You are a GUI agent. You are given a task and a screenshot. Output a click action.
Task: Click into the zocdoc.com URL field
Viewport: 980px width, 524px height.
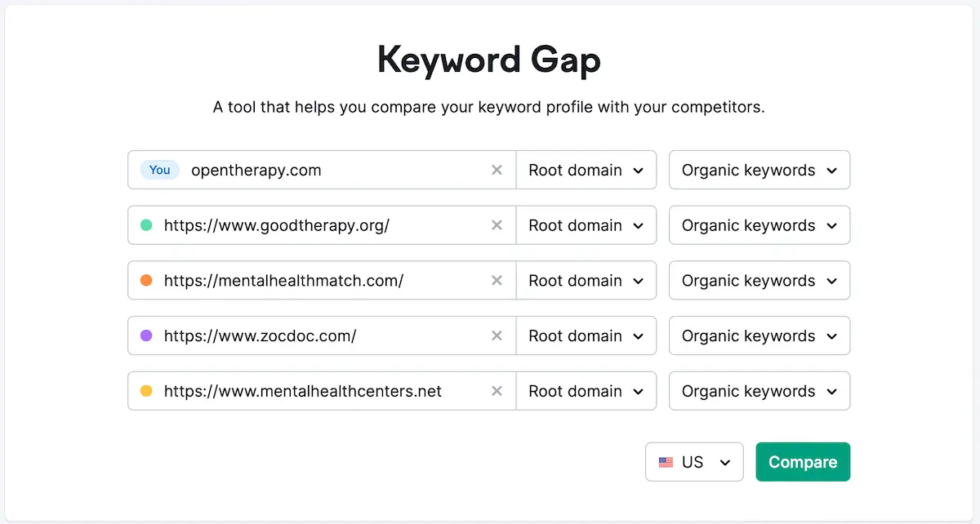[327, 336]
